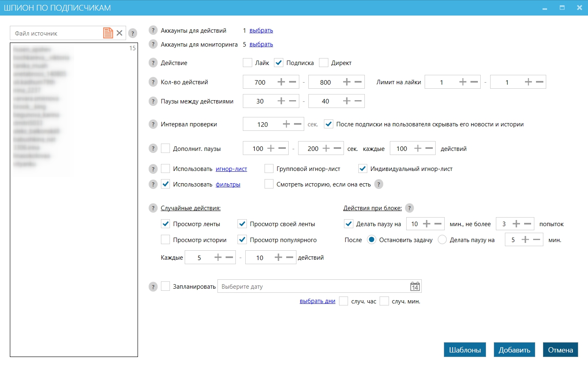The image size is (588, 366).
Task: Enable Групповой игнор-лист
Action: pos(269,168)
